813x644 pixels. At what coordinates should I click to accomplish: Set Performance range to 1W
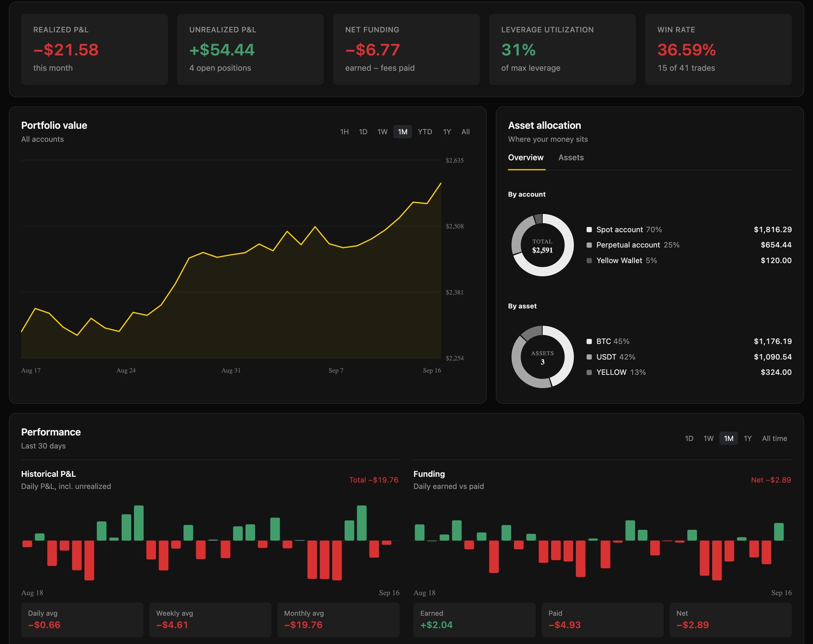[x=709, y=438]
